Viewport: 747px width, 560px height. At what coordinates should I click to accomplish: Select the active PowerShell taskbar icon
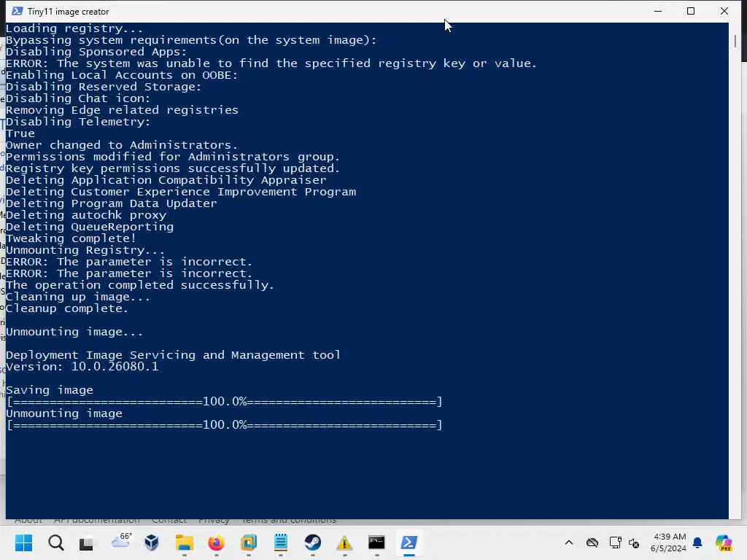click(x=409, y=542)
